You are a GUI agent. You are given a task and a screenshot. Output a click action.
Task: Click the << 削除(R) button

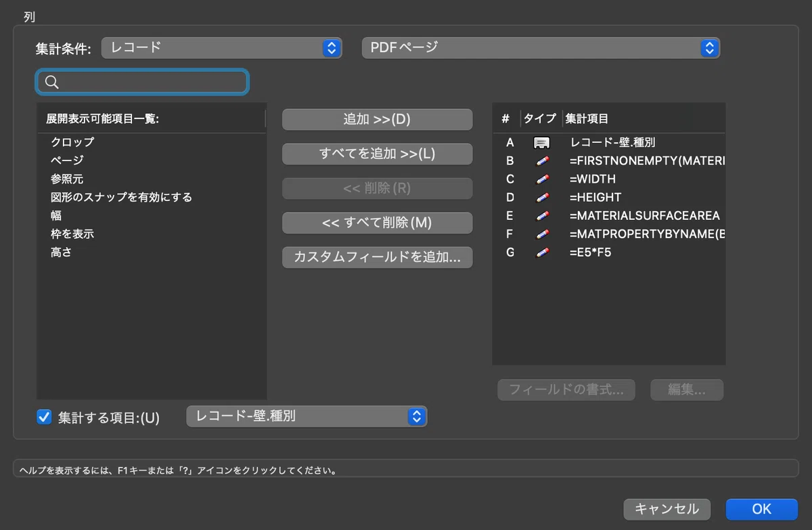[377, 188]
